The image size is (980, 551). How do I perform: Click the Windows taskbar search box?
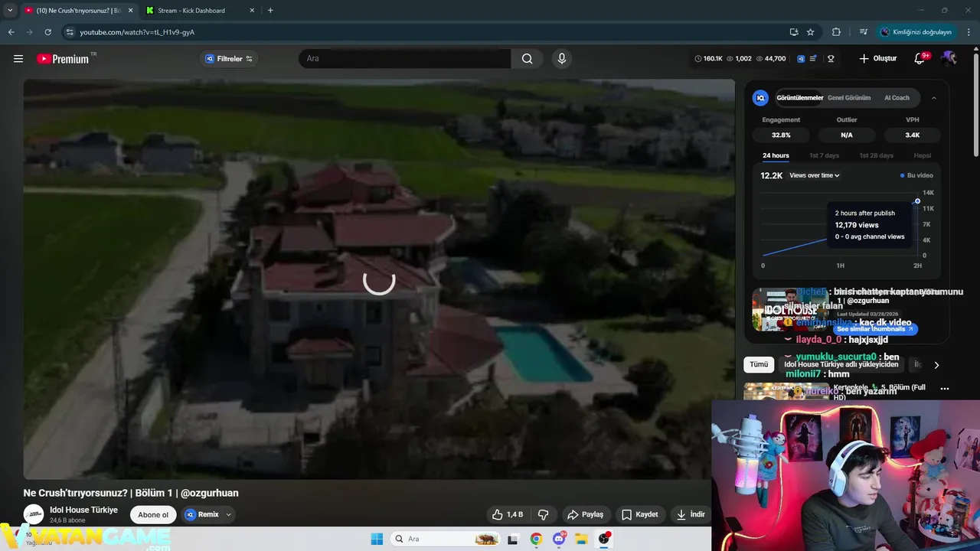(x=446, y=539)
